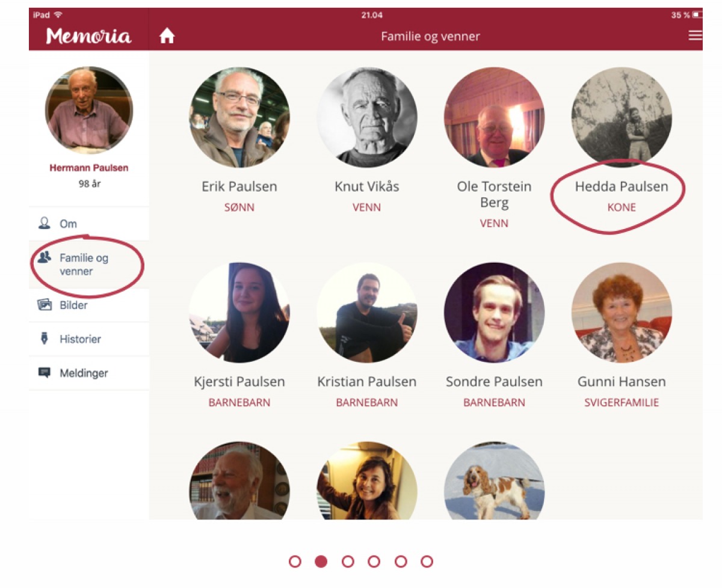The image size is (722, 588).
Task: Open the photo of the spaniel dog
Action: click(x=494, y=481)
